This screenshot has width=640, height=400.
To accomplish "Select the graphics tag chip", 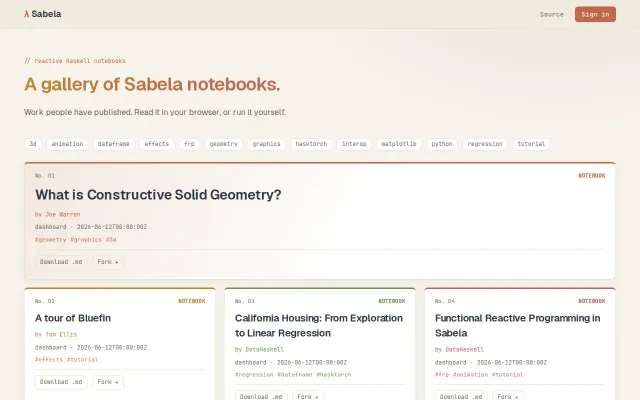I will pyautogui.click(x=266, y=144).
